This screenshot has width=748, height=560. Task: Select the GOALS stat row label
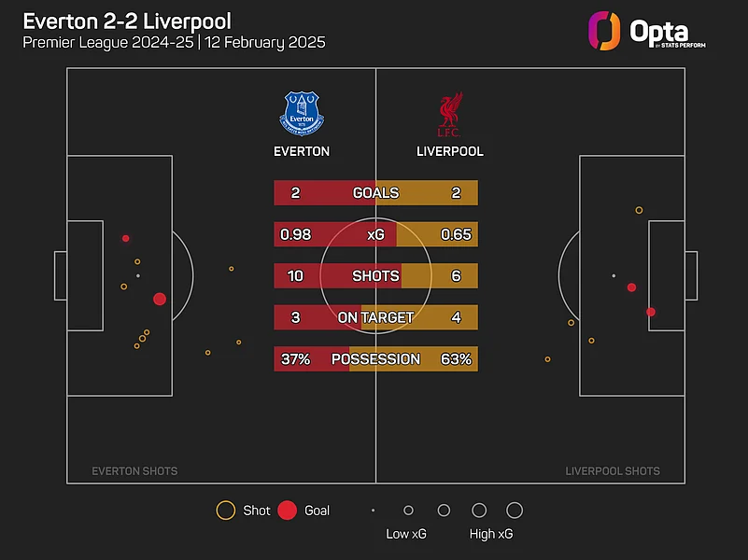pyautogui.click(x=375, y=193)
